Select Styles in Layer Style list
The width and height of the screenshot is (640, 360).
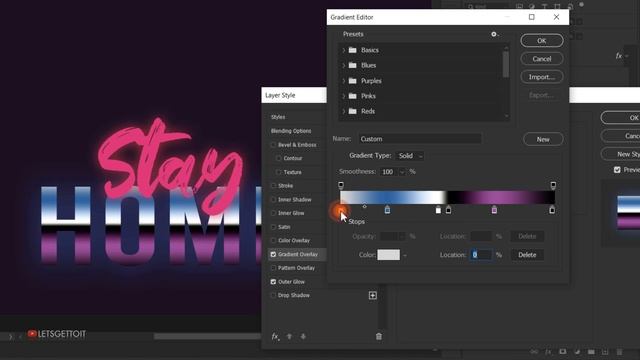click(x=278, y=117)
